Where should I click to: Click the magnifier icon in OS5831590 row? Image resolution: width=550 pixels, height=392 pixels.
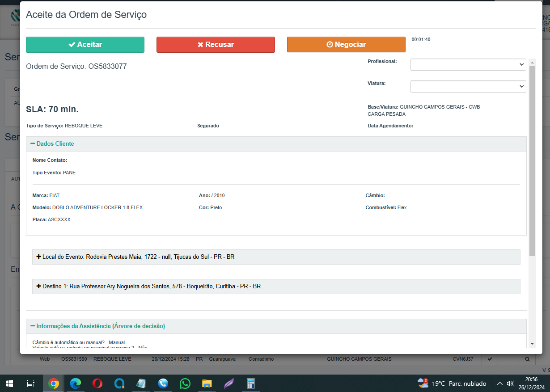(x=527, y=359)
